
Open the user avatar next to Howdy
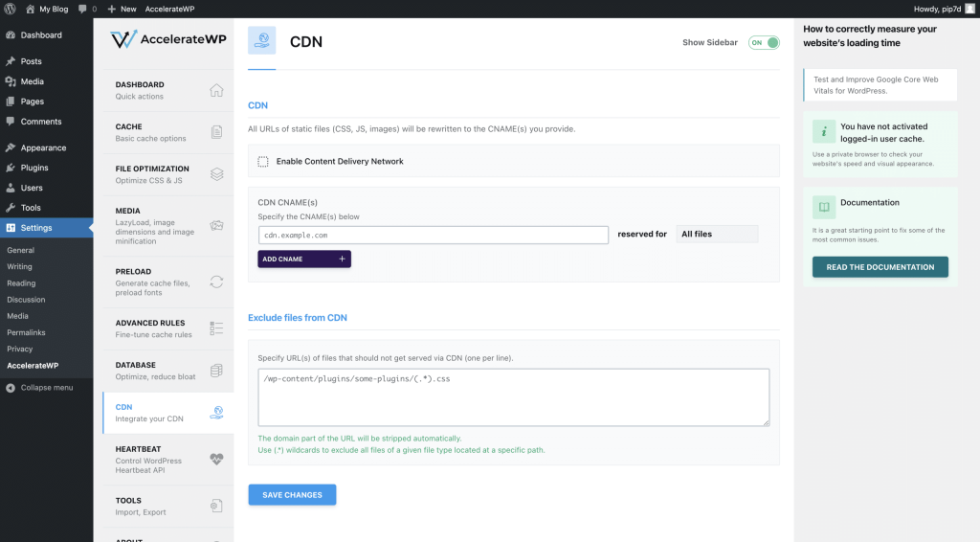970,9
